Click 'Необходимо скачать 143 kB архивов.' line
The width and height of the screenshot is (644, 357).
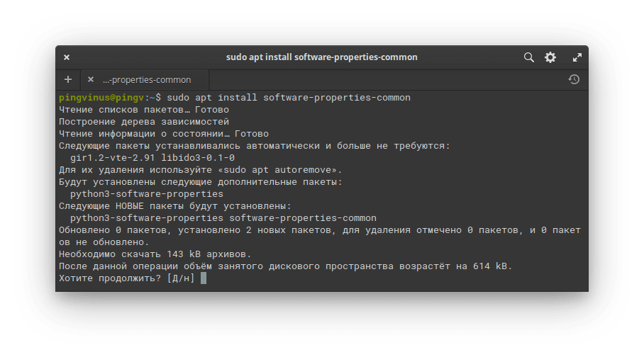tap(155, 254)
